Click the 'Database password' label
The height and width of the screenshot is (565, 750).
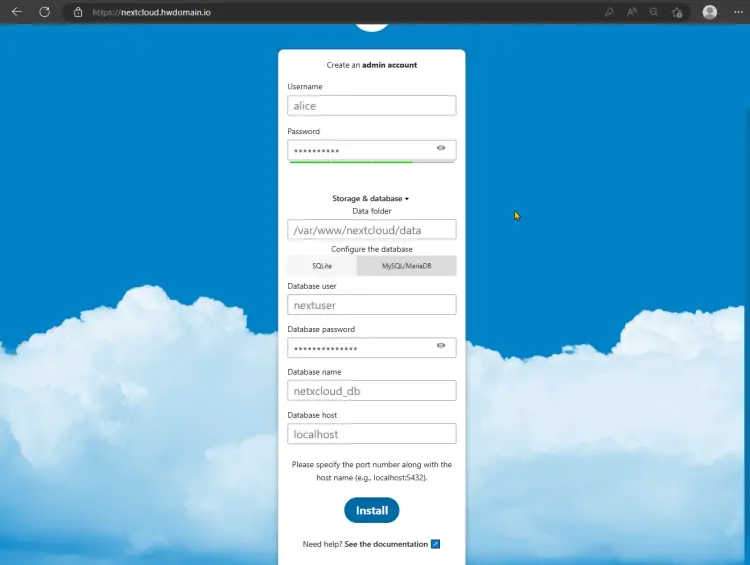[x=321, y=329]
